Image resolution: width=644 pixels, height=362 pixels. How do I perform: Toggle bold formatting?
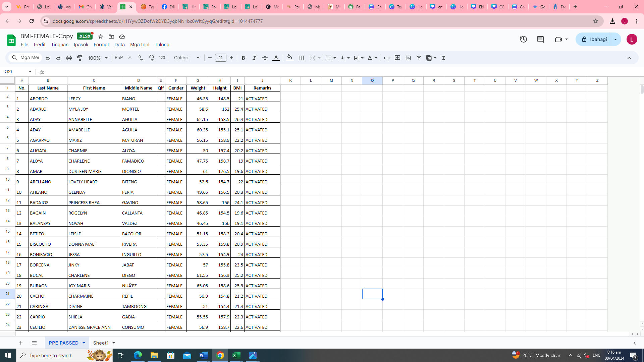pos(243,58)
